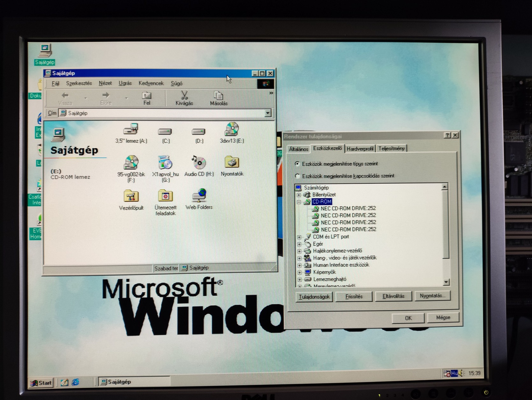The width and height of the screenshot is (532, 400).
Task: Open the (D:) hard drive icon
Action: click(x=199, y=135)
